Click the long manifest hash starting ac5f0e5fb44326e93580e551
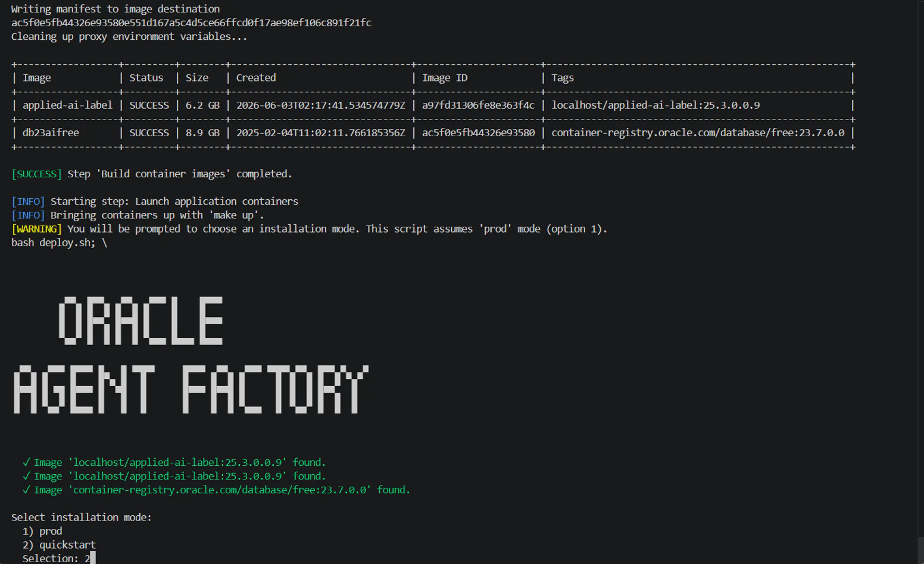The height and width of the screenshot is (564, 924). [x=191, y=23]
